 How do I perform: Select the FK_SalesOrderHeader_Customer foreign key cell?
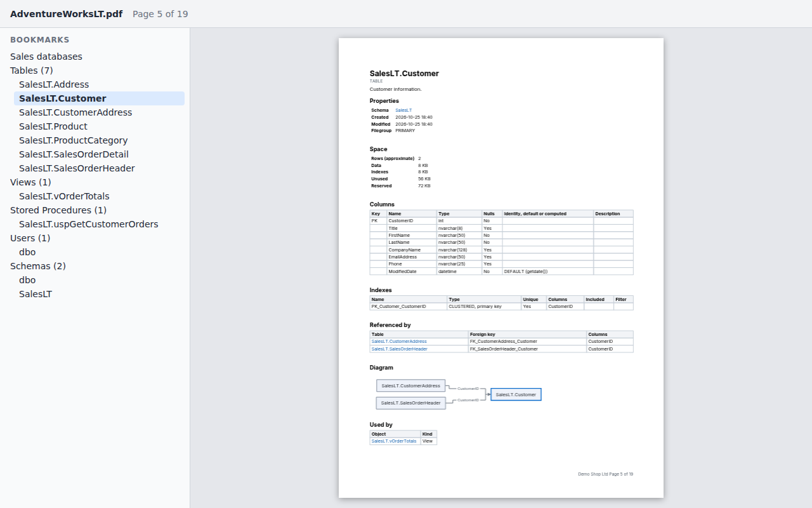tap(528, 349)
